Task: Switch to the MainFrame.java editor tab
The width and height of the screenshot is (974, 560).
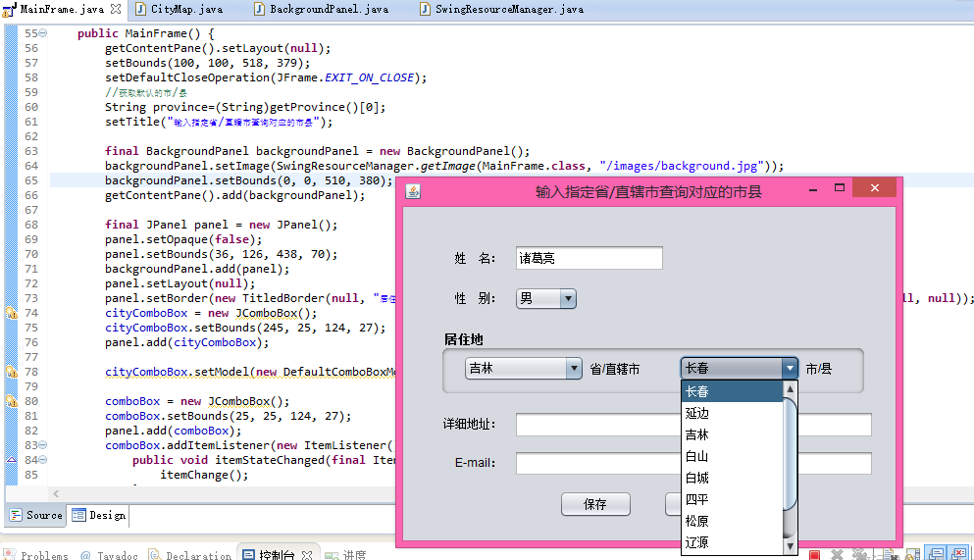Action: (62, 9)
